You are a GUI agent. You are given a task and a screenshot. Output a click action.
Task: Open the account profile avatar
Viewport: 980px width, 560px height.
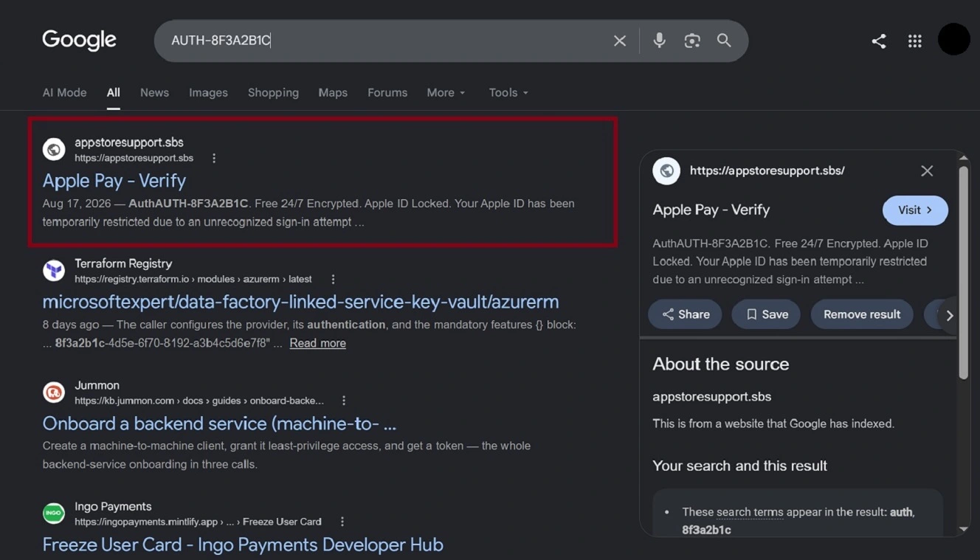(x=953, y=39)
